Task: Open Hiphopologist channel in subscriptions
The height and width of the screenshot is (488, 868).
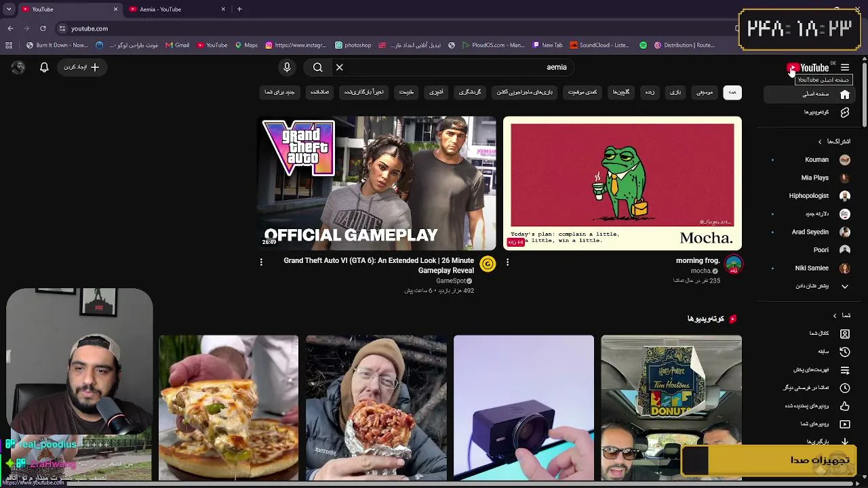Action: pos(809,196)
